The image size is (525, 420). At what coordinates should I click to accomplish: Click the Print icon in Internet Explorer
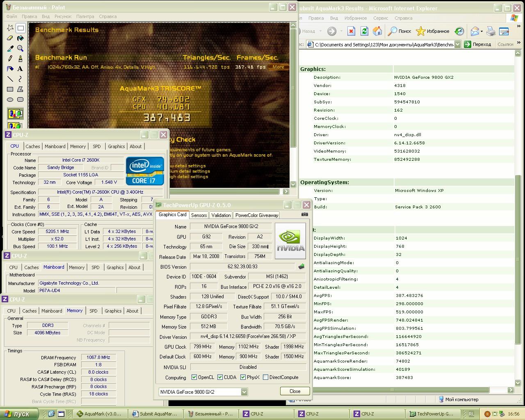click(491, 31)
